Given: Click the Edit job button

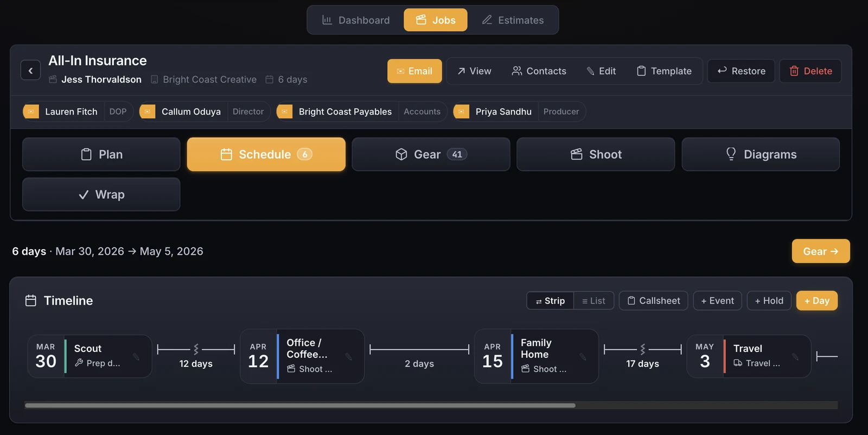Looking at the screenshot, I should point(601,71).
